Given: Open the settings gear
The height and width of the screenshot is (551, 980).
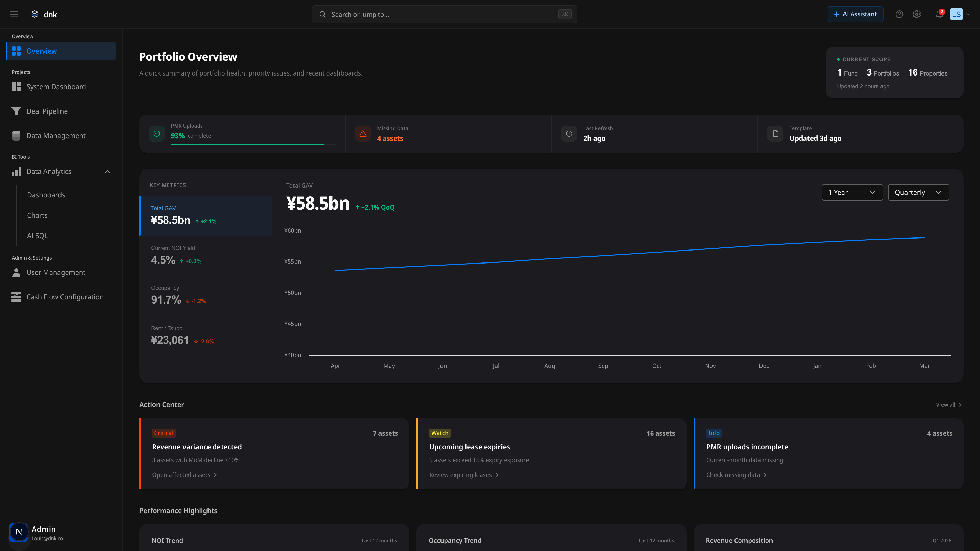Looking at the screenshot, I should [x=917, y=14].
